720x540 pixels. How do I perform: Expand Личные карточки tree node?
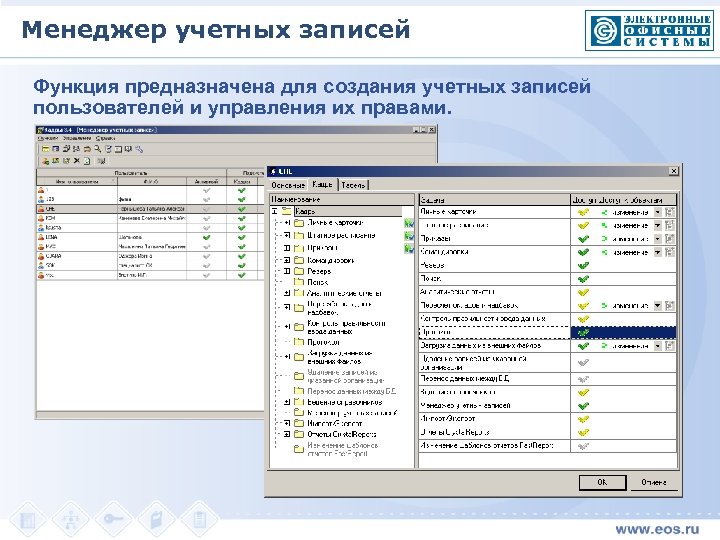pyautogui.click(x=287, y=223)
